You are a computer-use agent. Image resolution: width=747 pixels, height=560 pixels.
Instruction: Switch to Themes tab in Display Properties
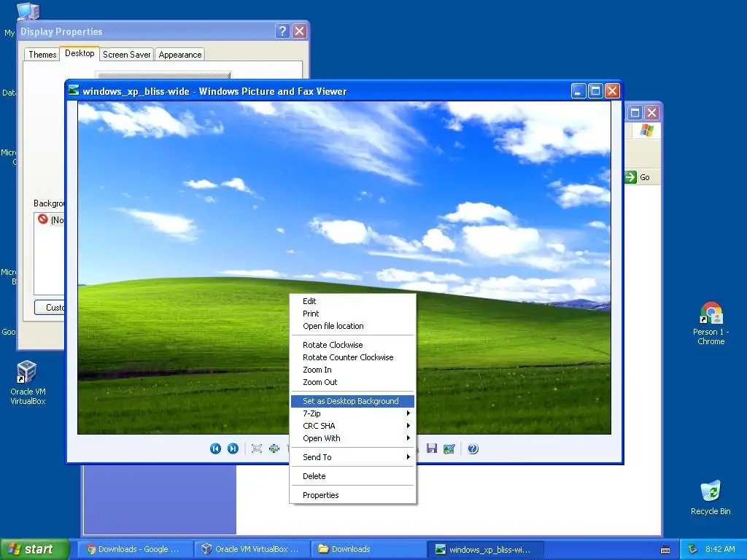pyautogui.click(x=42, y=54)
